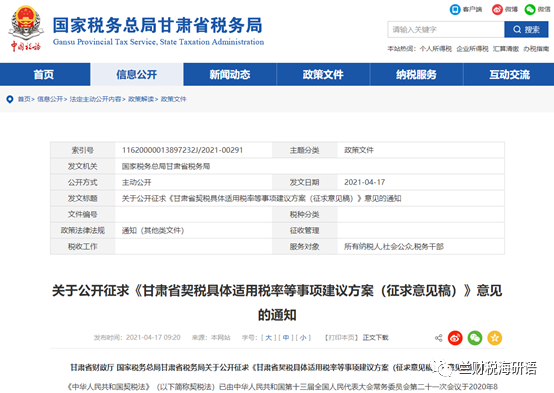Open the 客户端 client app icon

[455, 9]
